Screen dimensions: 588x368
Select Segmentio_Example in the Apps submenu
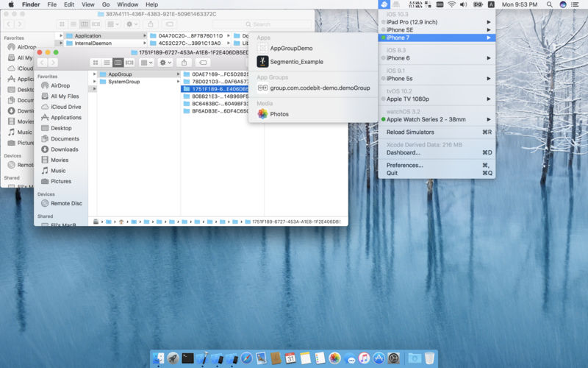tap(313, 62)
